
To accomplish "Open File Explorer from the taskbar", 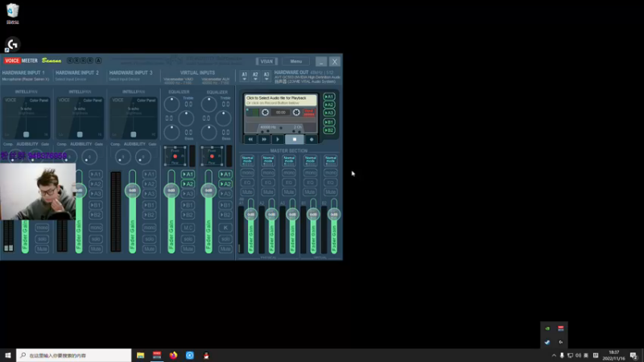I will point(140,355).
